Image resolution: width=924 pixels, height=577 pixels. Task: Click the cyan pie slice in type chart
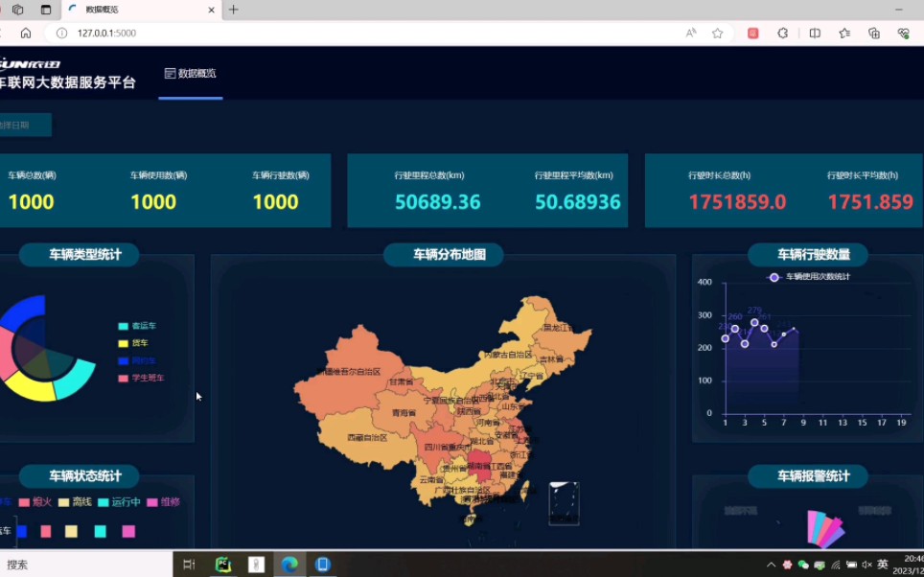tap(76, 381)
